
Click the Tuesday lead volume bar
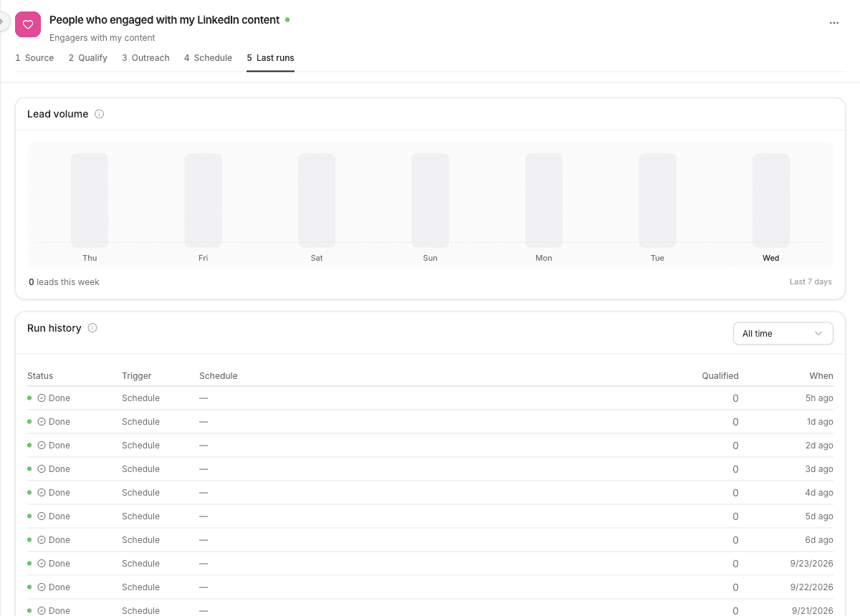(x=657, y=201)
